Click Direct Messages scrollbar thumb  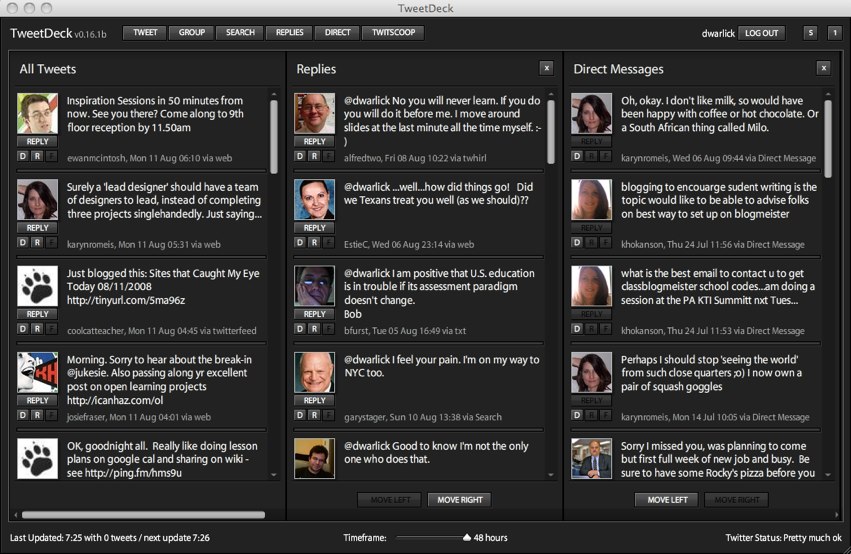(828, 139)
